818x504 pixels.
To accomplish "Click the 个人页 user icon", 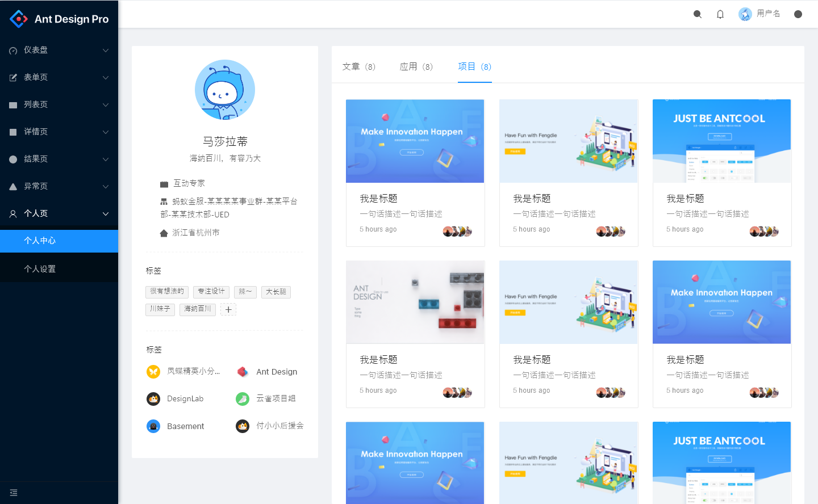I will tap(13, 214).
